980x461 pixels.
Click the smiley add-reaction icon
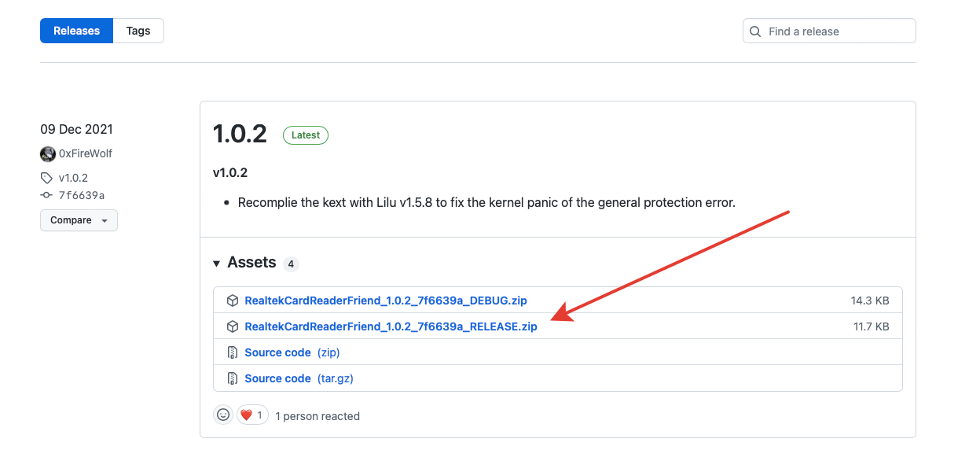click(223, 415)
